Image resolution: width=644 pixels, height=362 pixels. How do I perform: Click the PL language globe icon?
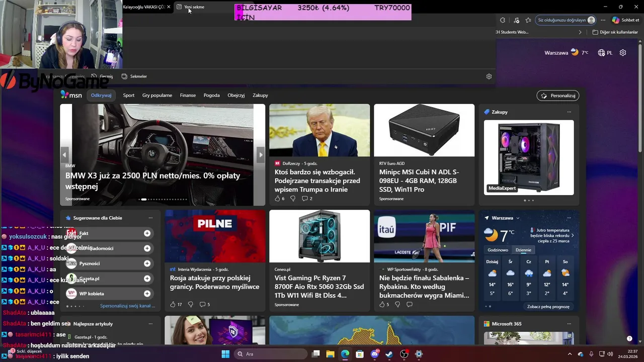pos(605,53)
